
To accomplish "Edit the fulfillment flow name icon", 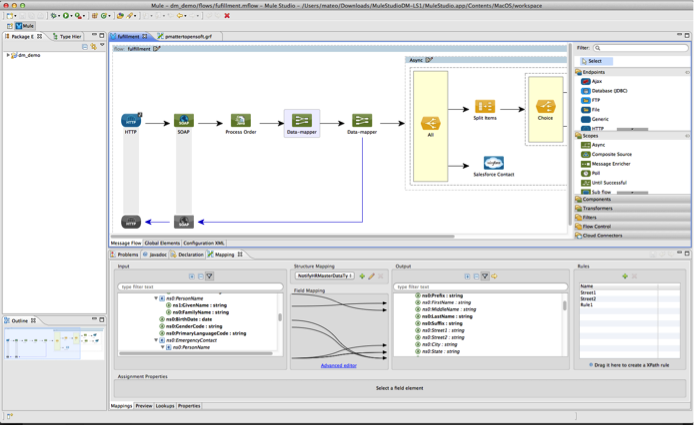I will coord(157,49).
